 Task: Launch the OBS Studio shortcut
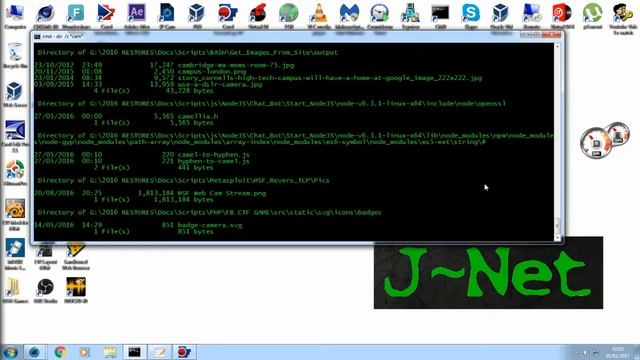(x=45, y=290)
